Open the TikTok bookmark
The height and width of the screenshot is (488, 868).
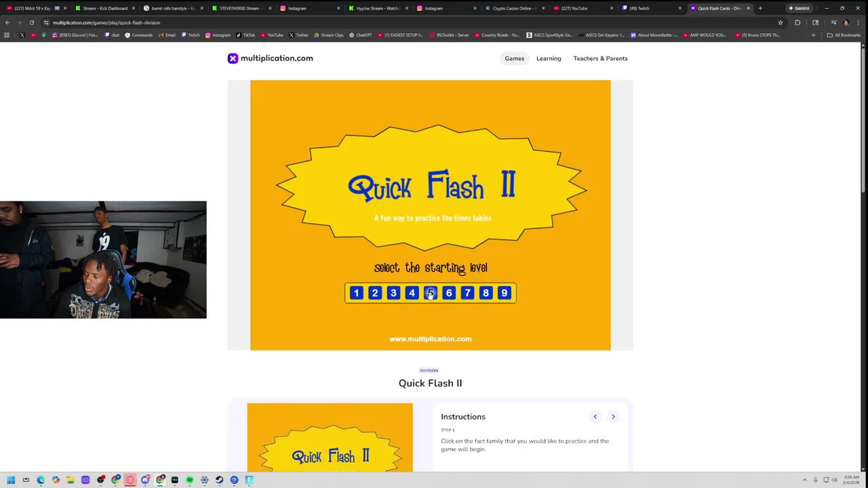245,35
